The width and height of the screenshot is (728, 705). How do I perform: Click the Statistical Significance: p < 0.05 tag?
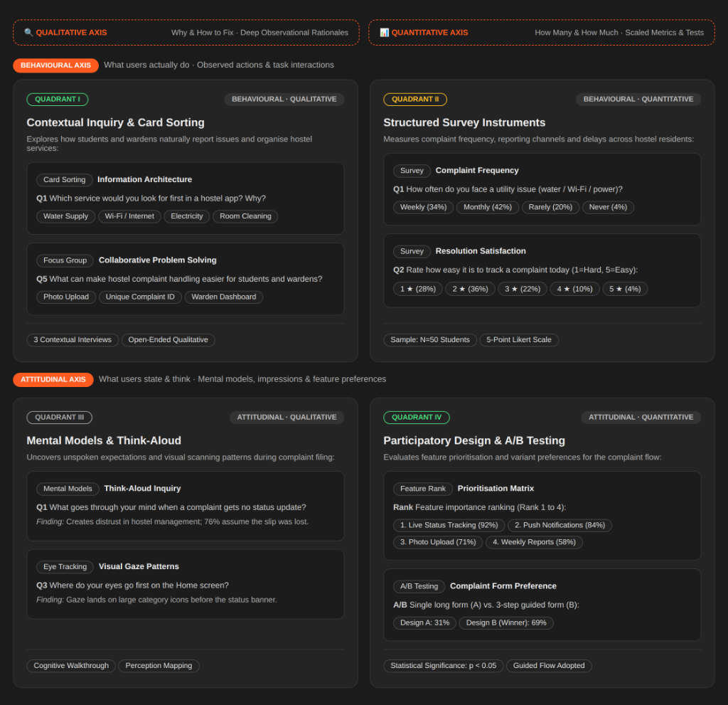(444, 666)
